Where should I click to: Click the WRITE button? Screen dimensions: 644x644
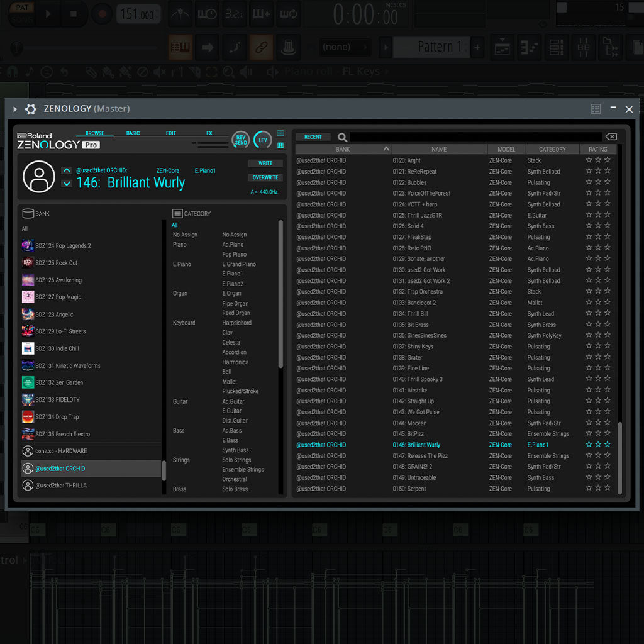(x=265, y=163)
